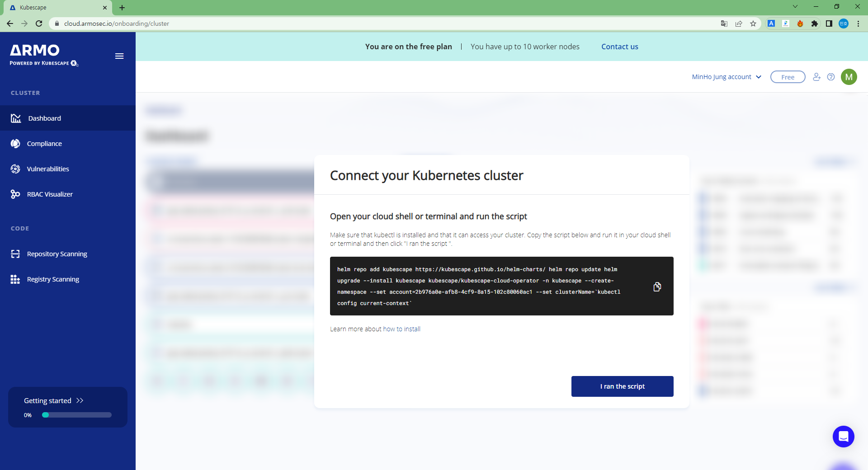Viewport: 868px width, 470px height.
Task: Open the Chrome three-dot menu
Action: coord(858,23)
